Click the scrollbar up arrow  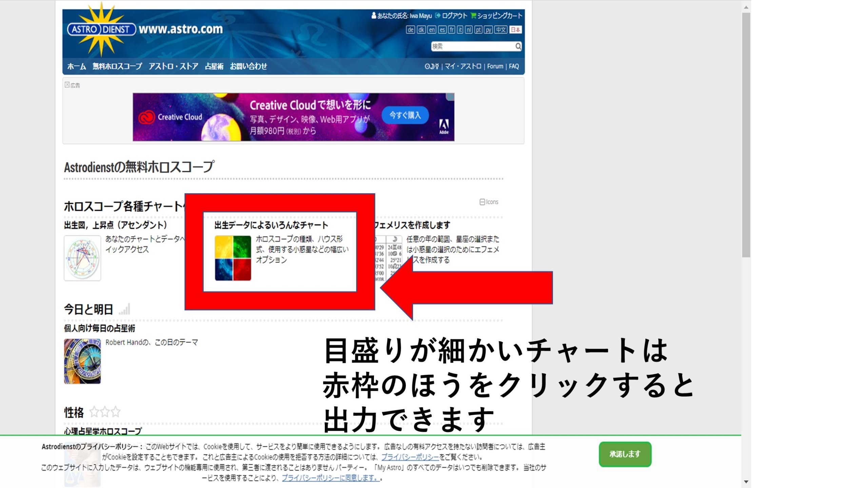(x=746, y=7)
